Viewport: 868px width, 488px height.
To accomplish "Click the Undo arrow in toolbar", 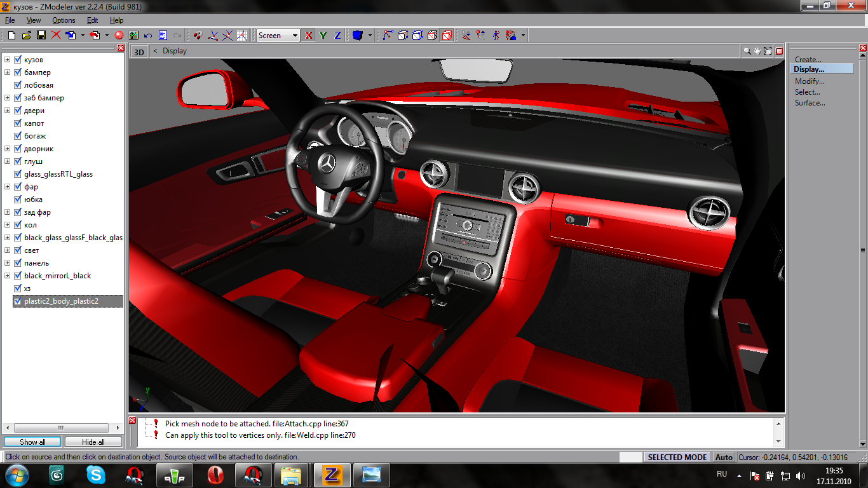I will click(x=148, y=36).
